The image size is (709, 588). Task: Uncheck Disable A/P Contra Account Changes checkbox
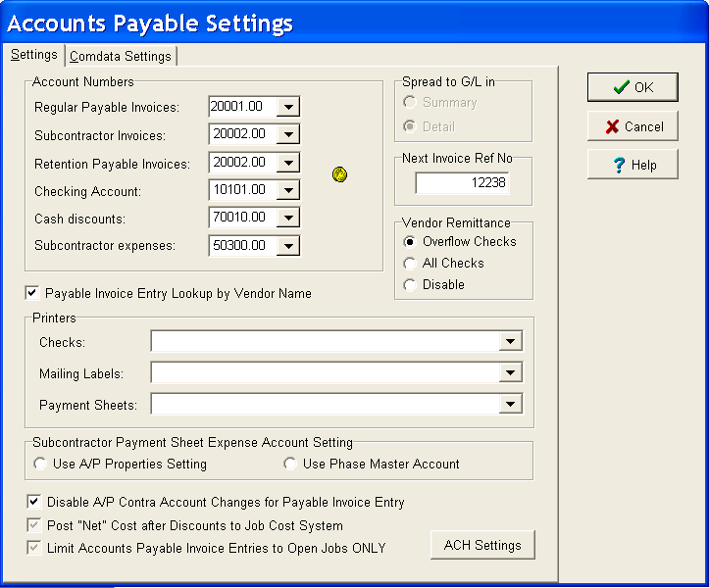coord(34,502)
